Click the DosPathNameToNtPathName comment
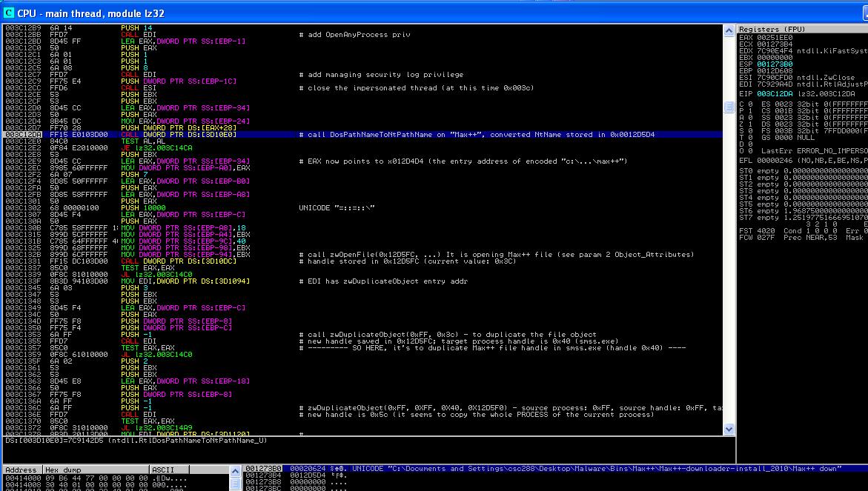868x491 pixels. pyautogui.click(x=477, y=134)
